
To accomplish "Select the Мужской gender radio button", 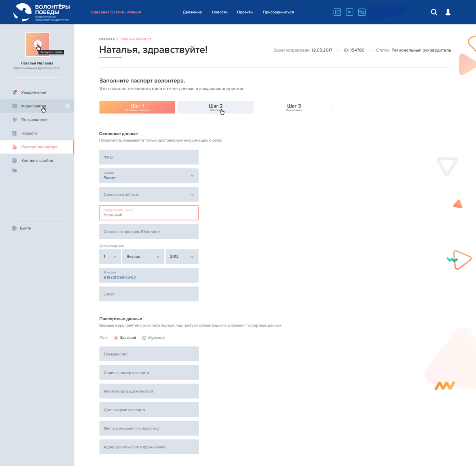I will [x=144, y=338].
